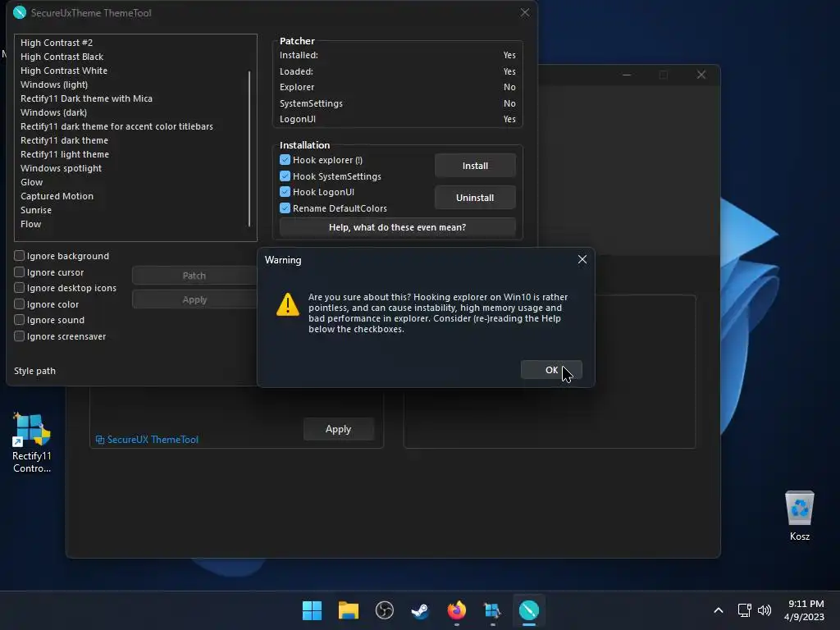Click the theme list scrollbar
Image resolution: width=840 pixels, height=630 pixels.
pyautogui.click(x=249, y=148)
